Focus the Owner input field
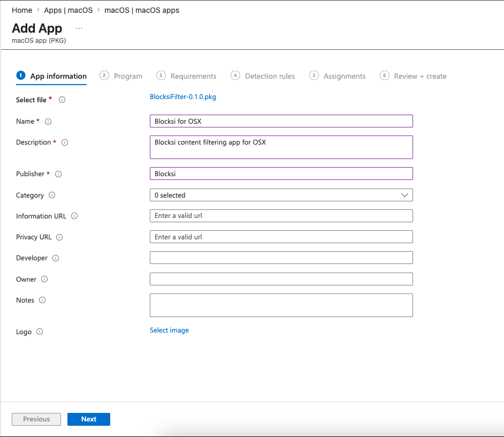504x437 pixels. click(x=281, y=279)
